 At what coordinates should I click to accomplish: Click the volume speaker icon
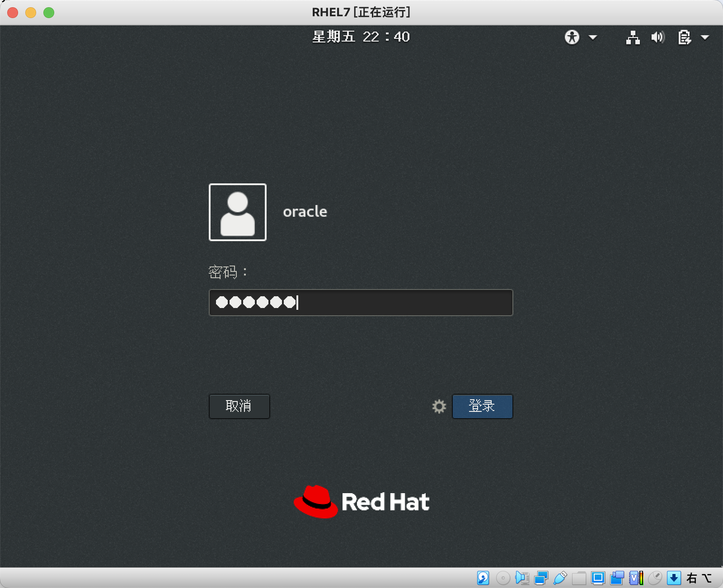[x=658, y=37]
